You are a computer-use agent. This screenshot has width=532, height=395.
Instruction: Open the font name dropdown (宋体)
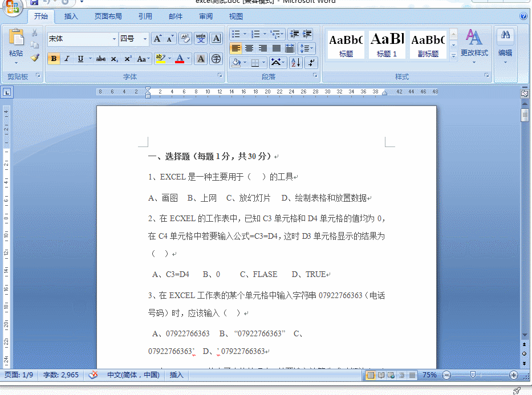point(114,39)
